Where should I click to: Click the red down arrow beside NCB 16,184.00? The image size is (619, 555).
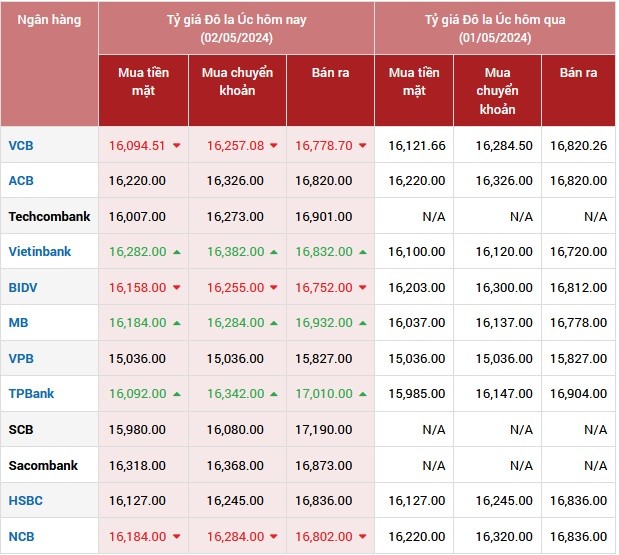click(177, 537)
